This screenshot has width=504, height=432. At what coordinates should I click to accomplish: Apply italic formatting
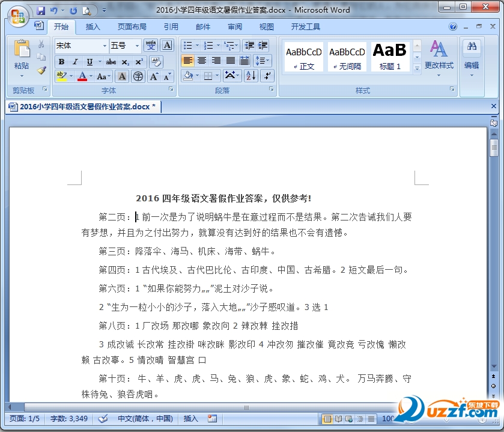tap(74, 62)
